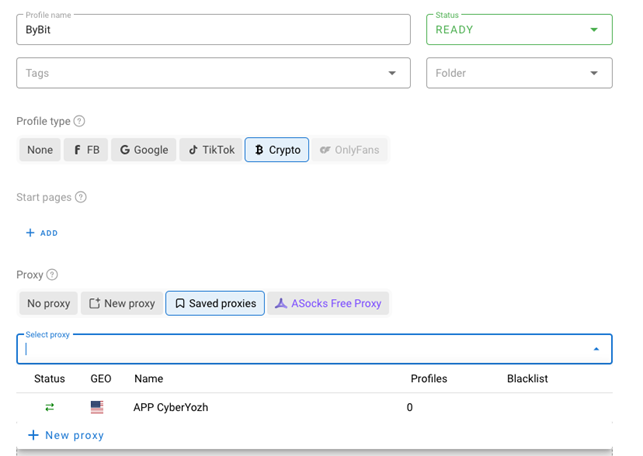Switch to the No proxy tab
The height and width of the screenshot is (456, 643).
(x=48, y=303)
